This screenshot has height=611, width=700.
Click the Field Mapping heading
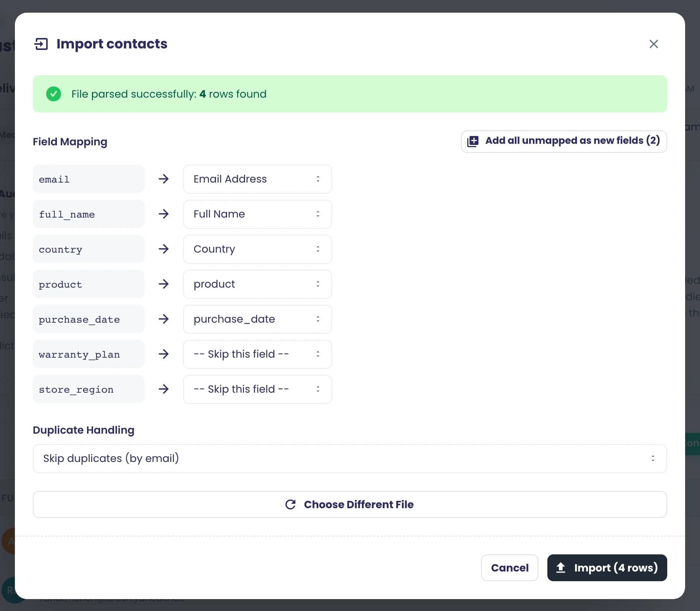click(x=70, y=142)
